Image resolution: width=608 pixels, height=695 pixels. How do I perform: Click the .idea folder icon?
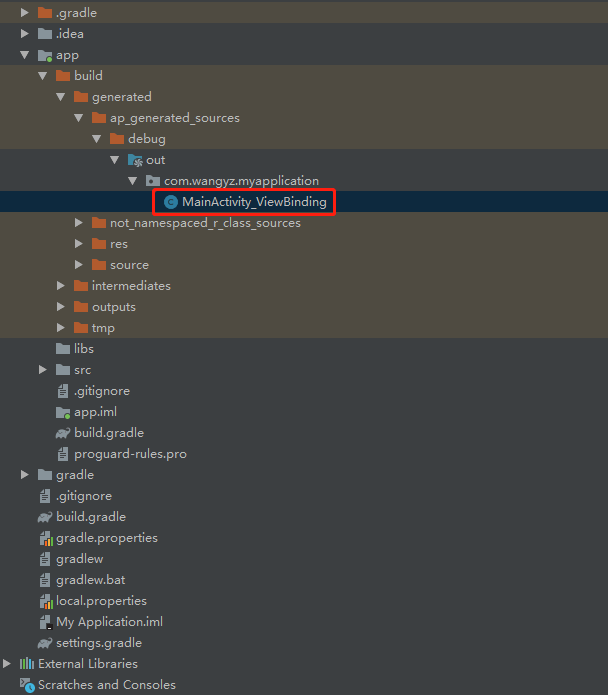(x=45, y=34)
